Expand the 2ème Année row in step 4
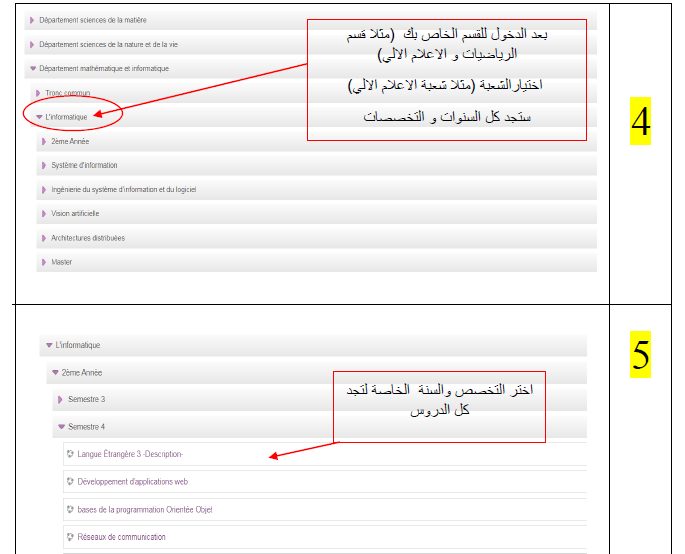The image size is (685, 554). pos(71,141)
